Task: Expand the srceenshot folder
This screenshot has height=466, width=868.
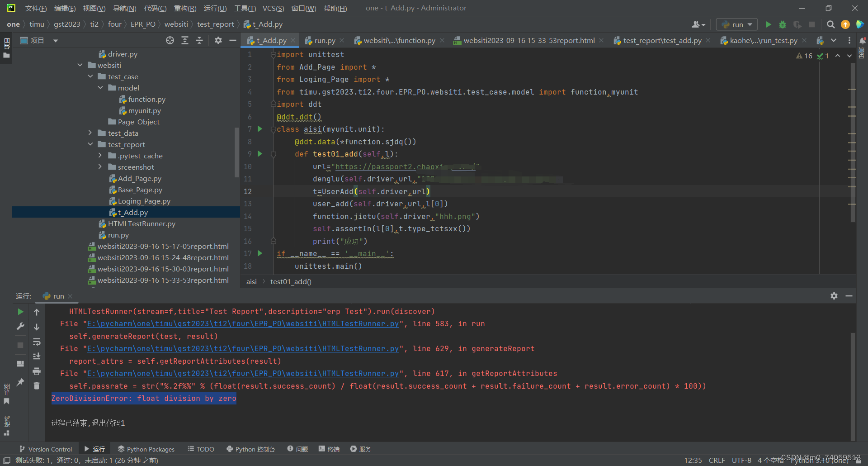Action: pos(100,167)
